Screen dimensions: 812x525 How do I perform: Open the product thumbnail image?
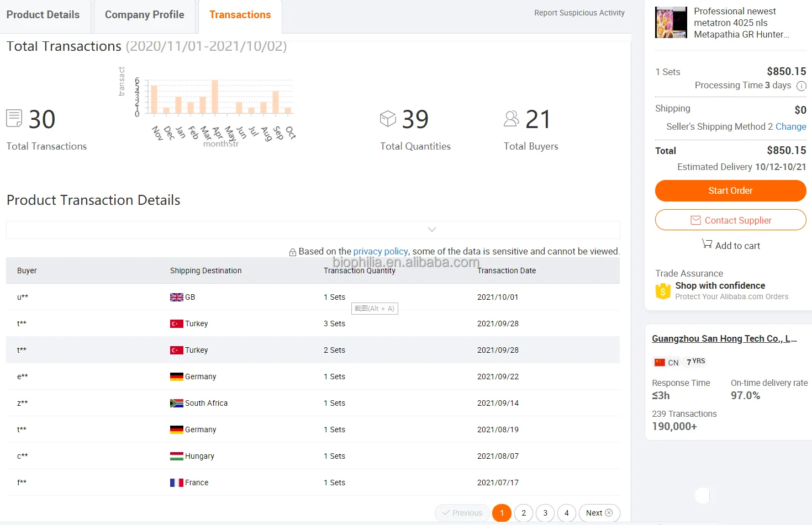(671, 22)
